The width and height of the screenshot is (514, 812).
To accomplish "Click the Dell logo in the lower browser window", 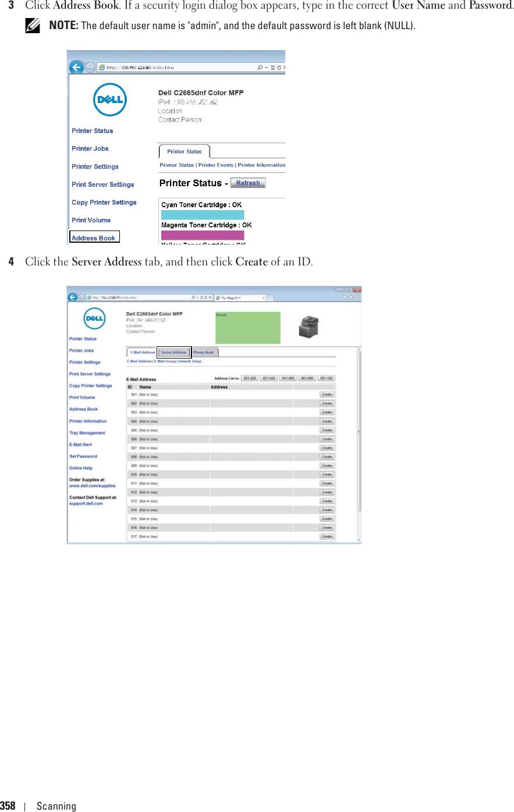I will coord(94,318).
